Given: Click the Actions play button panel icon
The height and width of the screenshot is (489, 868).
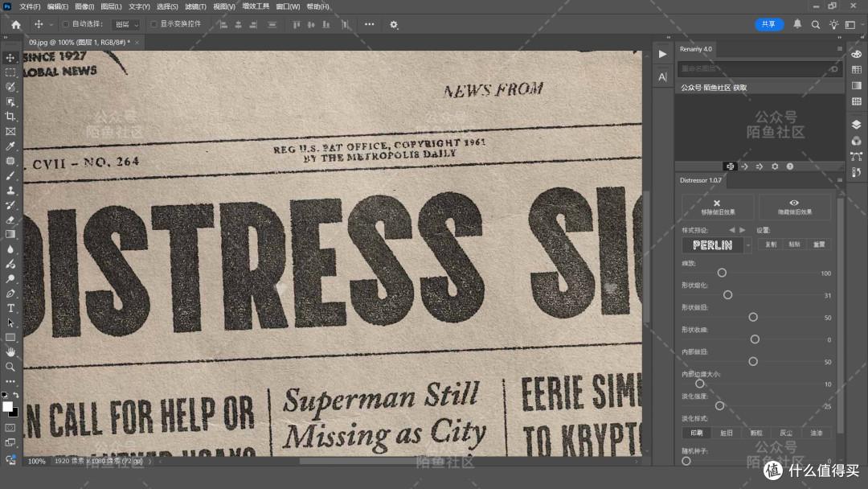Looking at the screenshot, I should (x=662, y=54).
